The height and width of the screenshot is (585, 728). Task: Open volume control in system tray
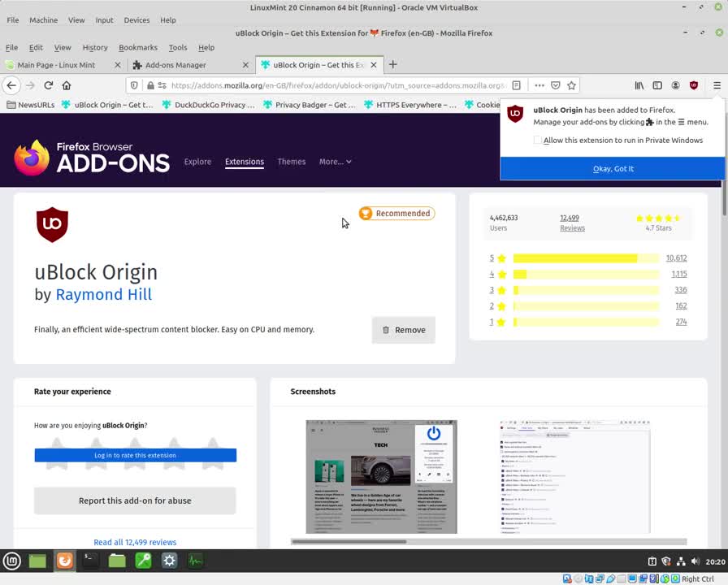coord(695,561)
